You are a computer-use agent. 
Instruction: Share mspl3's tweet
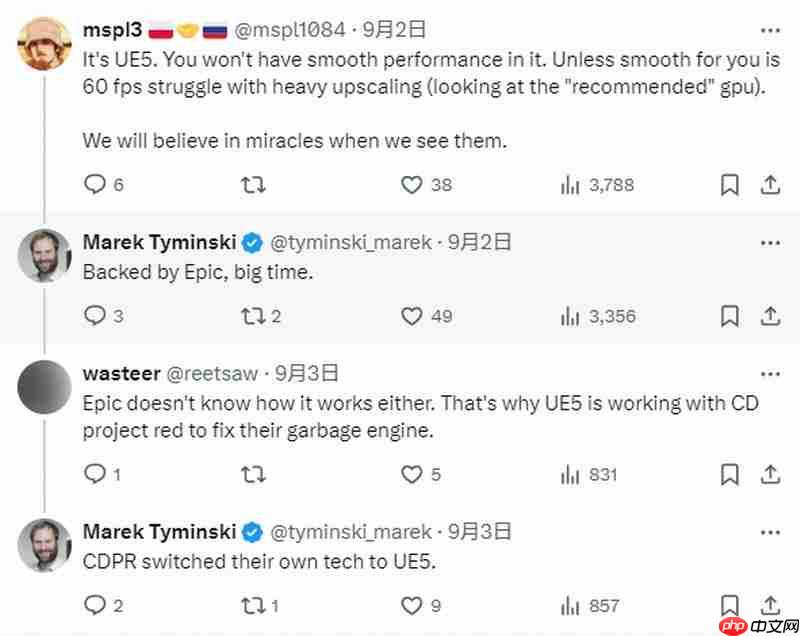click(770, 185)
